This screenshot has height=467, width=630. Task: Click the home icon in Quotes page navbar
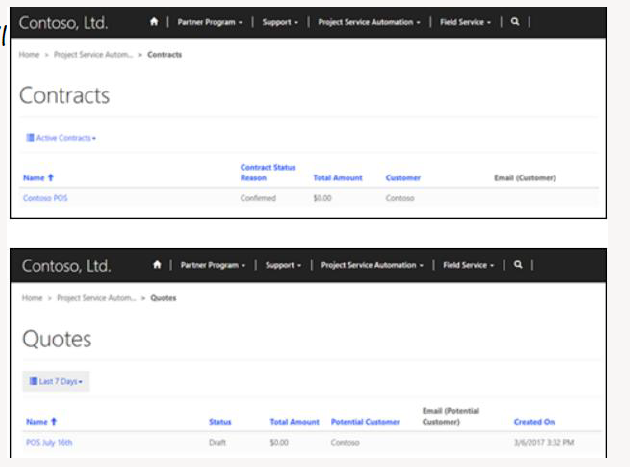coord(157,265)
